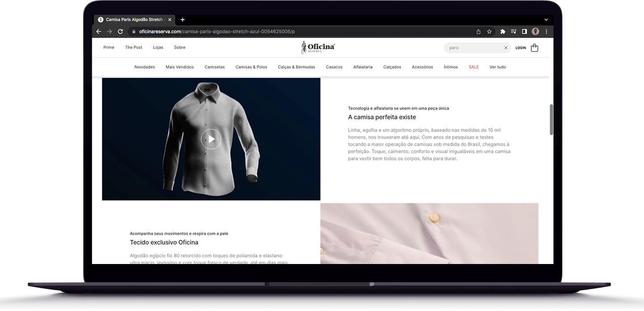Open the Chrome profile avatar
Image resolution: width=644 pixels, height=311 pixels.
535,31
